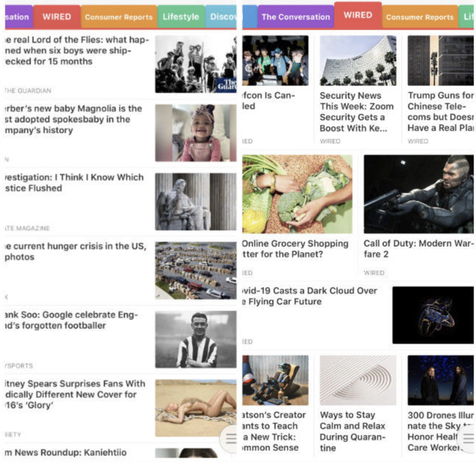
Task: Open Ways to Stay Calm and Relax story
Action: pos(353,431)
